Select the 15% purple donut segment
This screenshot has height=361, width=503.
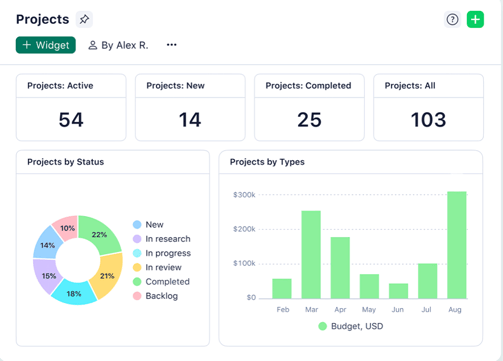tap(49, 276)
